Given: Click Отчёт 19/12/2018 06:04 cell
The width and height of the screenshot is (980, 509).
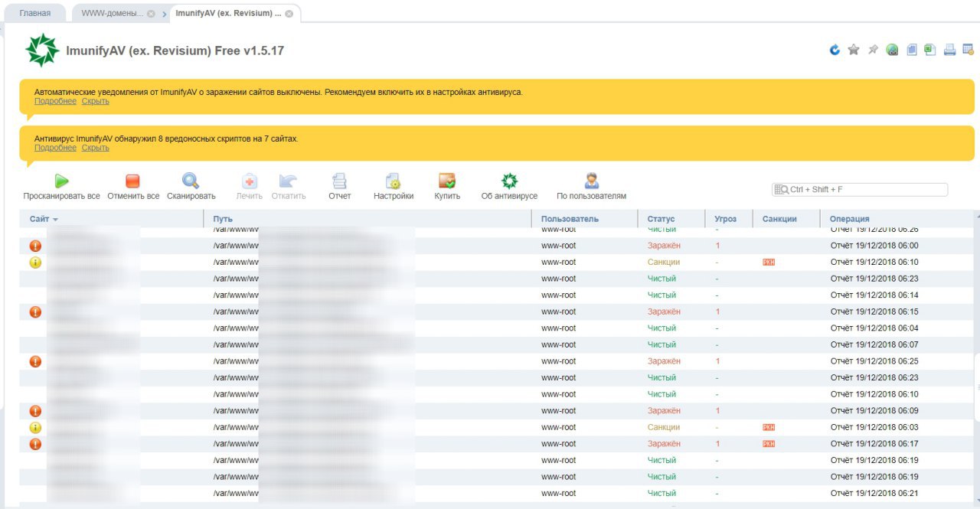Looking at the screenshot, I should pyautogui.click(x=874, y=328).
